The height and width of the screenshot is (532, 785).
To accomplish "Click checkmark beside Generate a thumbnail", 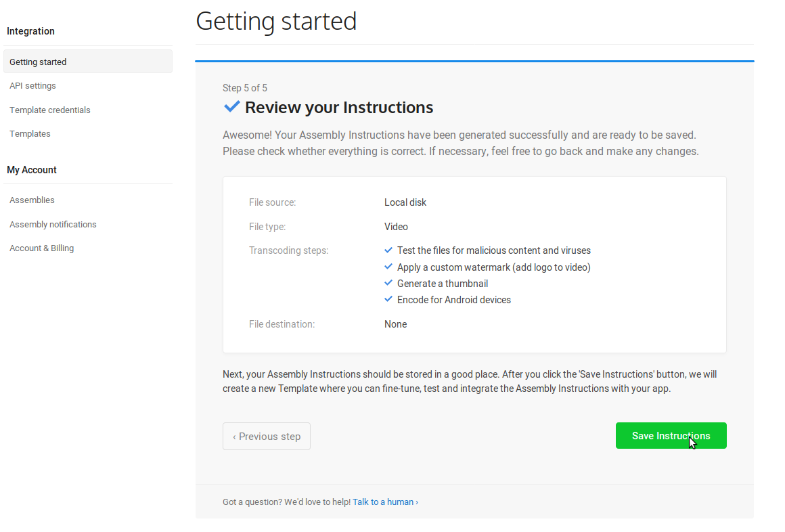I will [x=388, y=283].
